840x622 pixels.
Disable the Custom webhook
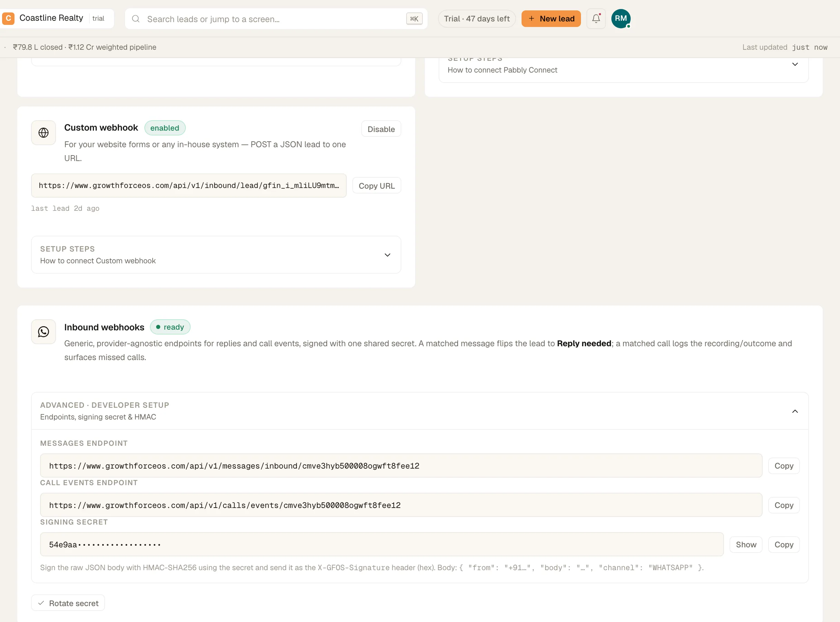click(381, 129)
